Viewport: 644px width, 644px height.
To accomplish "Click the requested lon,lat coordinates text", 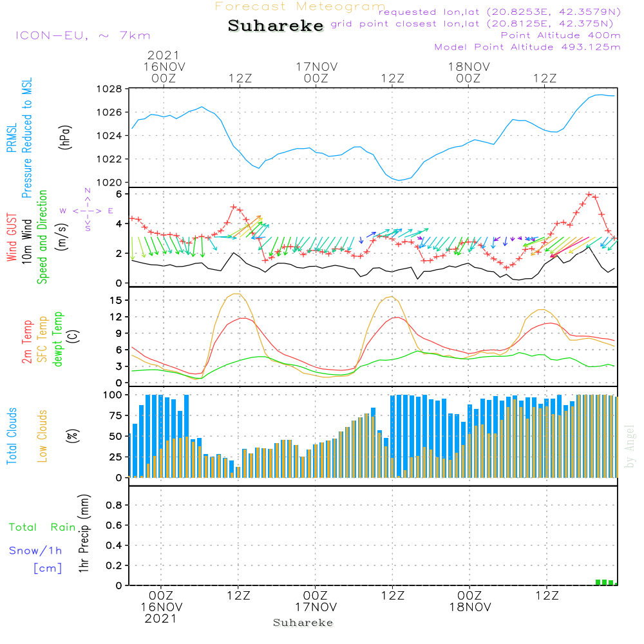I will [500, 12].
